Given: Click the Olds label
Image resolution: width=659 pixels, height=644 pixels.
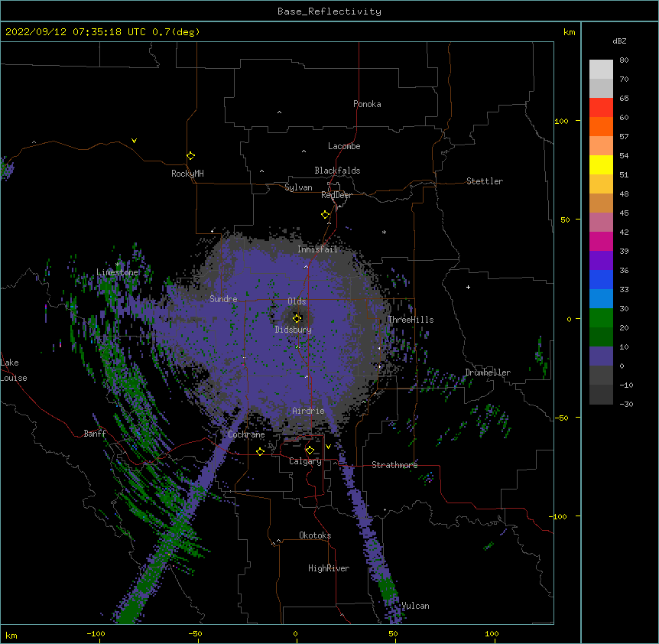Looking at the screenshot, I should (x=297, y=301).
